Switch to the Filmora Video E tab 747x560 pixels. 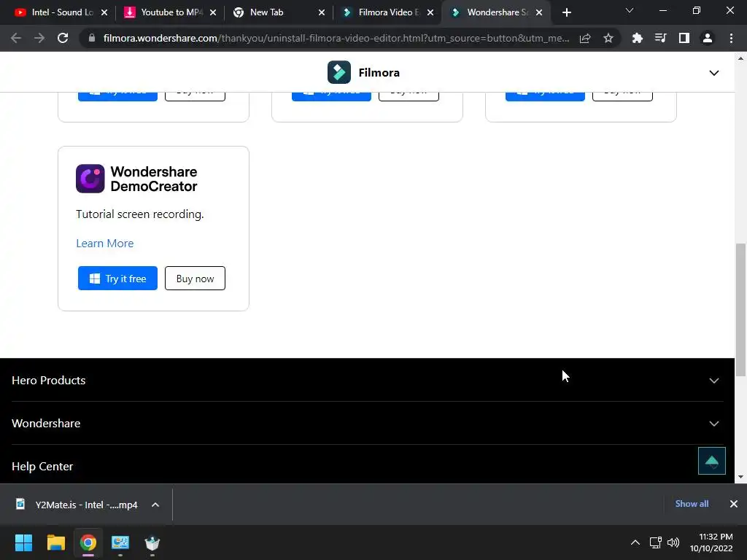tap(387, 12)
